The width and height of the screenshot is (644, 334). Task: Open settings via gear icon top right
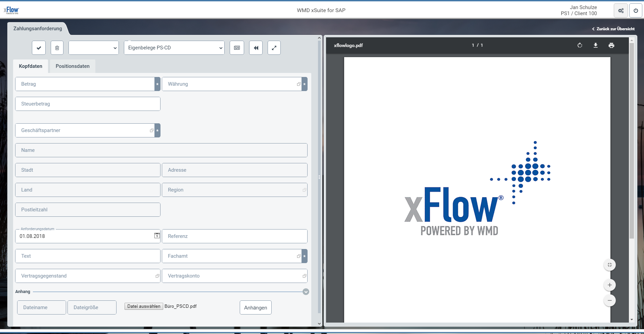pos(620,10)
